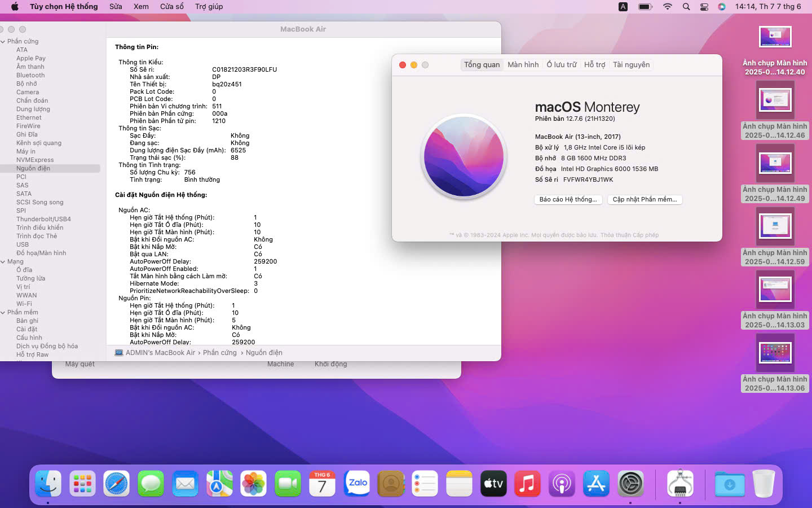This screenshot has width=812, height=508.
Task: Open the Trợ giúp menu
Action: click(x=209, y=7)
